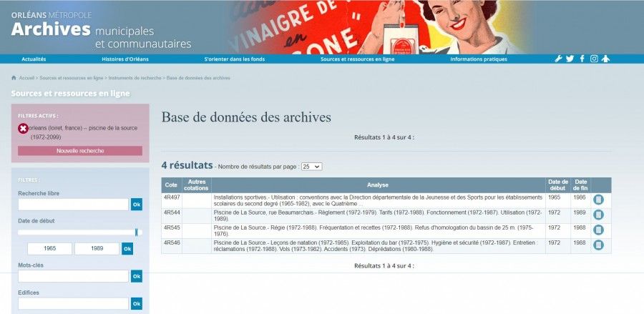Open the Histoires d'Orléans menu
644x314 pixels.
point(125,59)
